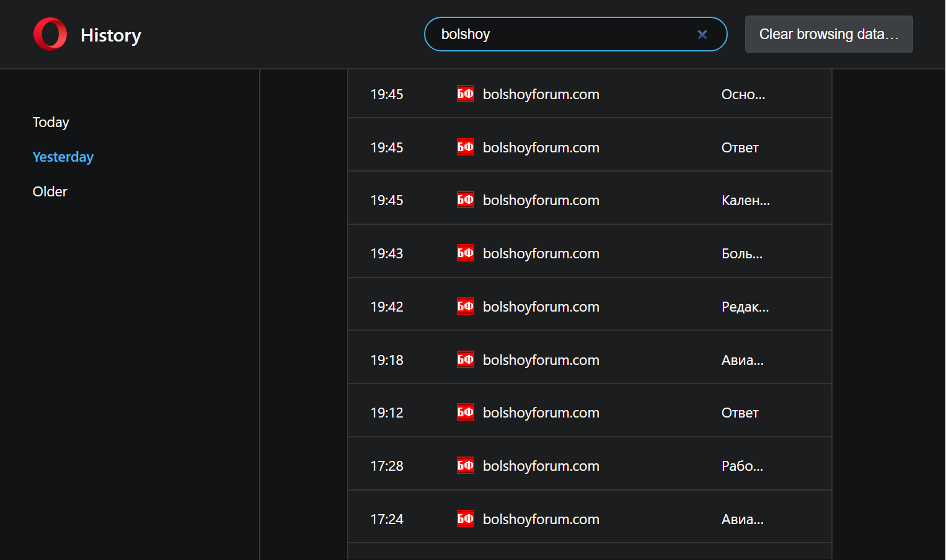Image resolution: width=946 pixels, height=560 pixels.
Task: Show Today's history
Action: pos(51,122)
